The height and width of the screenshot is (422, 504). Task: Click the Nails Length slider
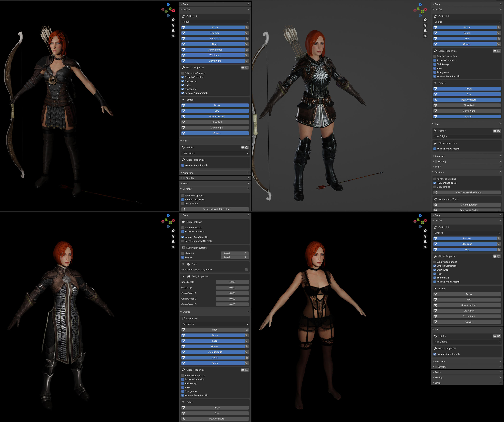click(x=232, y=282)
